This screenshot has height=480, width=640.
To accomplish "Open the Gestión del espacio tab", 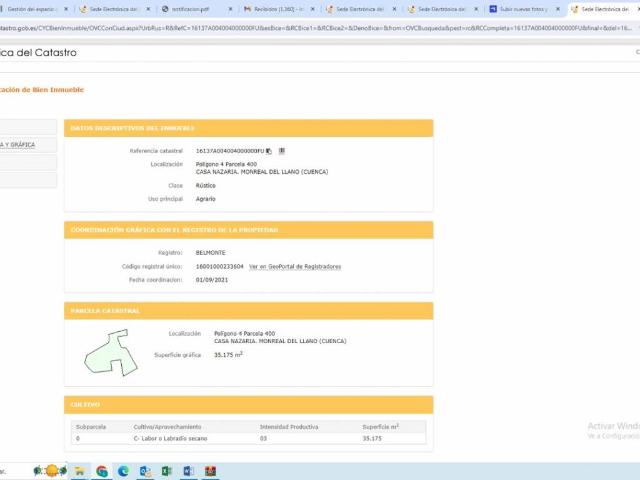I will 35,8.
